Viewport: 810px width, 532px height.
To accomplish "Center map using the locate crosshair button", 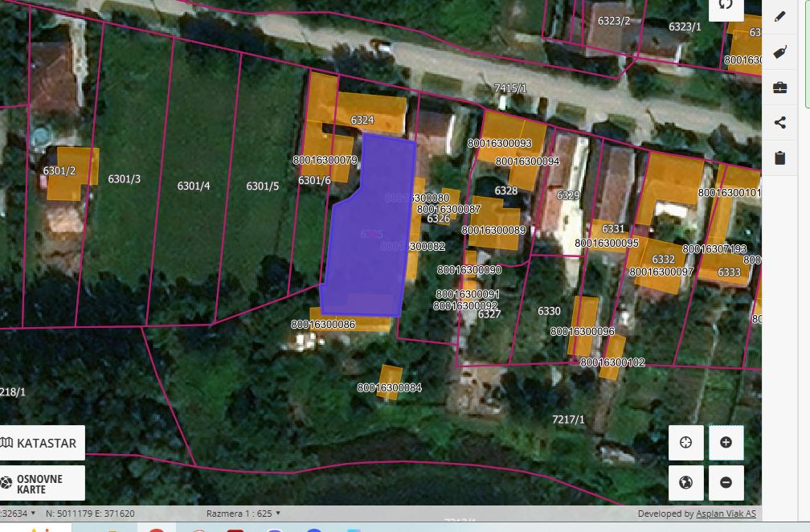I will [685, 443].
